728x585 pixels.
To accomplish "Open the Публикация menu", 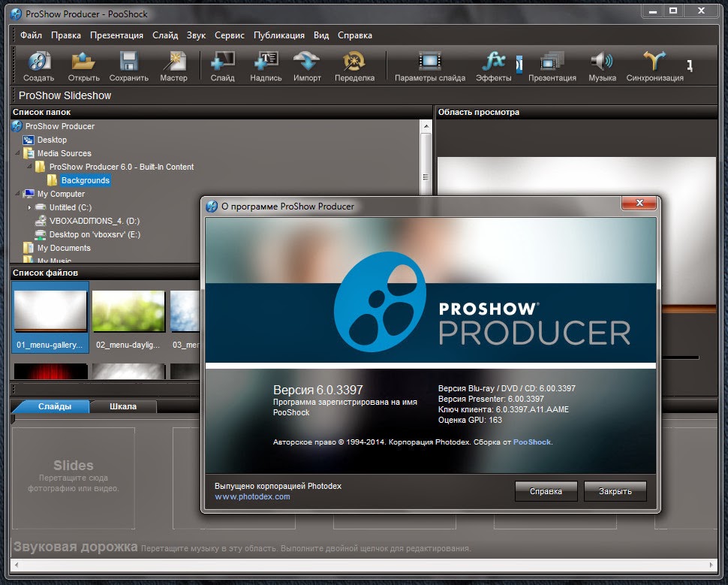I will click(279, 35).
